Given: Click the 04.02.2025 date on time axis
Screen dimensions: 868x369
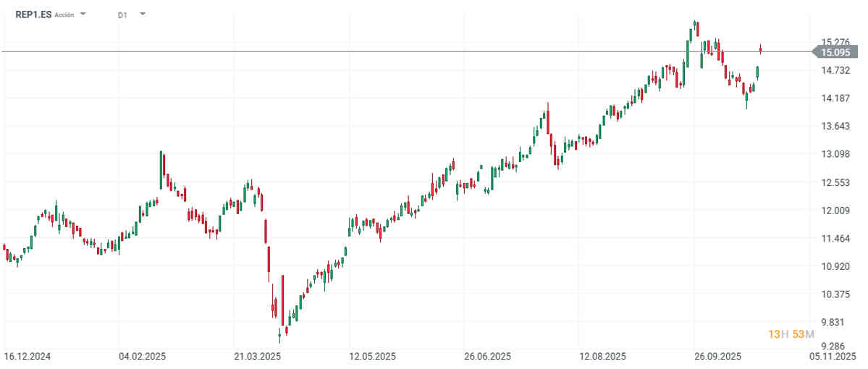Looking at the screenshot, I should click(x=143, y=356).
